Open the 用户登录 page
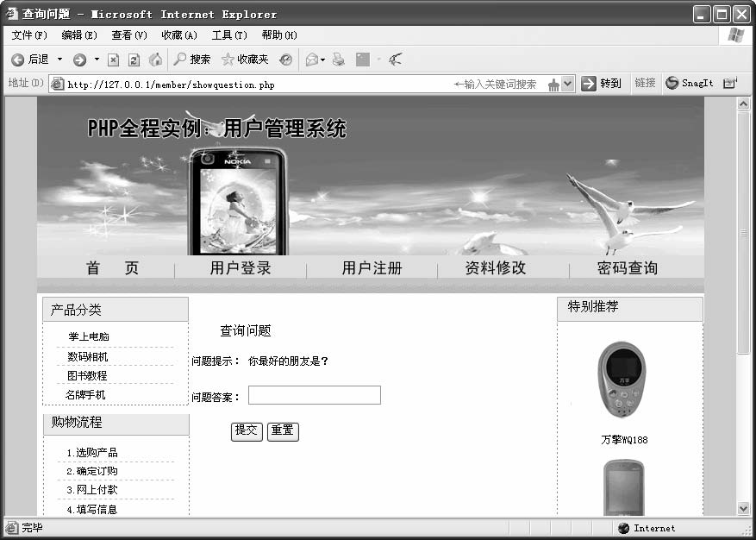This screenshot has width=756, height=540. (x=241, y=267)
